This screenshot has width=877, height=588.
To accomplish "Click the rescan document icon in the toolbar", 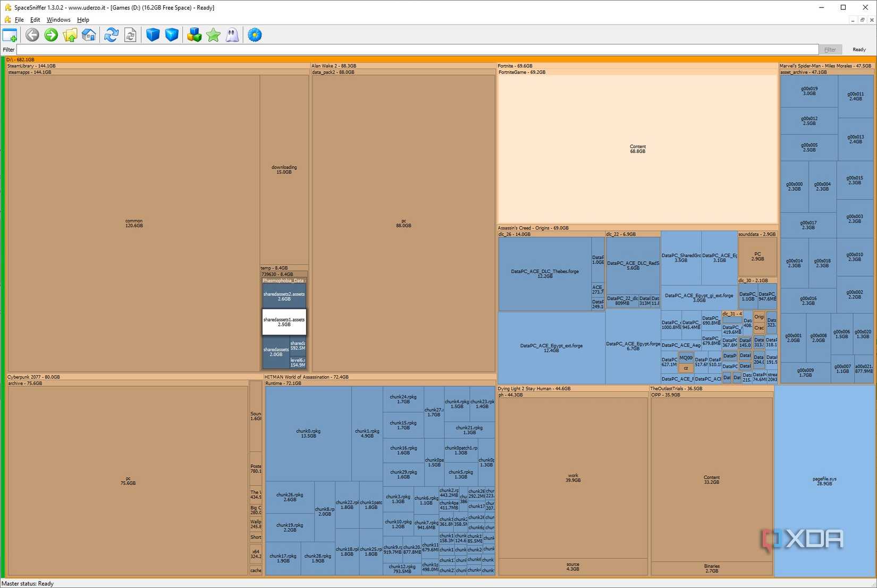I will click(x=130, y=35).
